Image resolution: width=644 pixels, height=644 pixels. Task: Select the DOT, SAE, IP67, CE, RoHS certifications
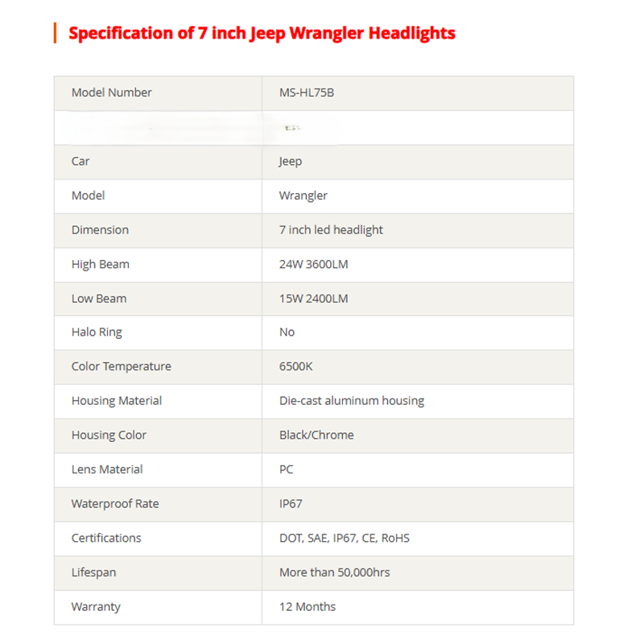(x=344, y=538)
